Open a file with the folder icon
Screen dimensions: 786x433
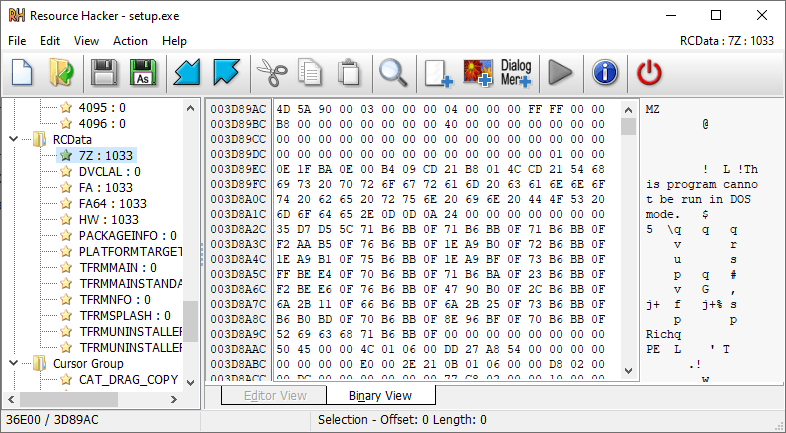tap(61, 73)
